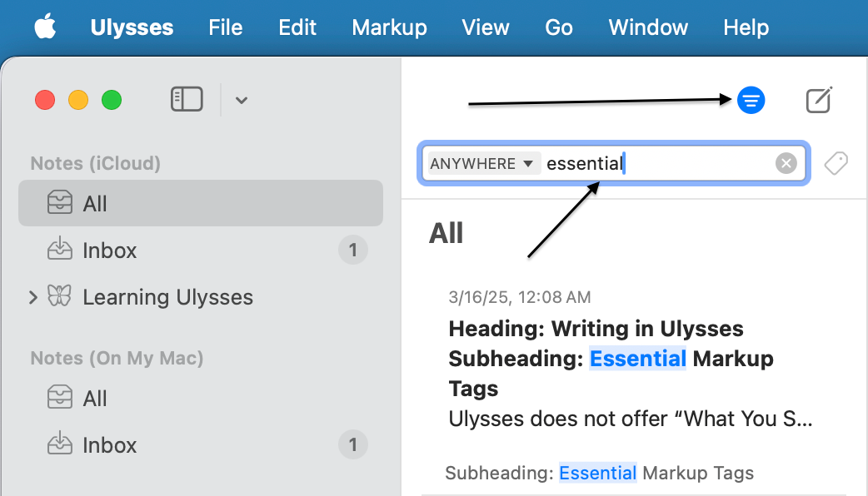
Task: Select On My Mac All group
Action: tap(95, 399)
